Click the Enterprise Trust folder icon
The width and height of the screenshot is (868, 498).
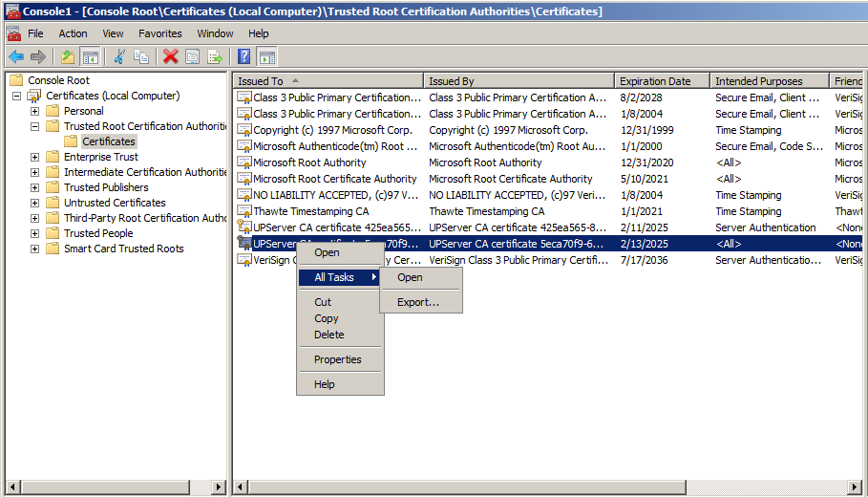click(53, 157)
